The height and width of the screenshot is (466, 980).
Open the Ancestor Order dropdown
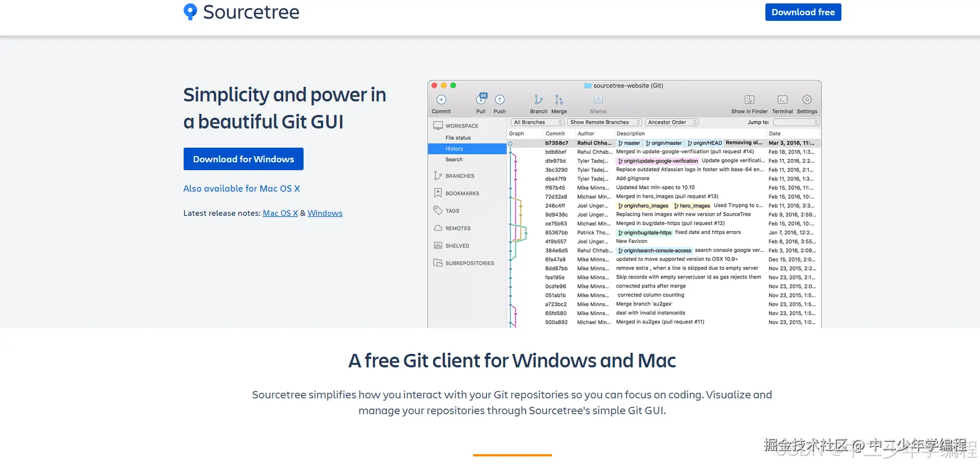[672, 122]
